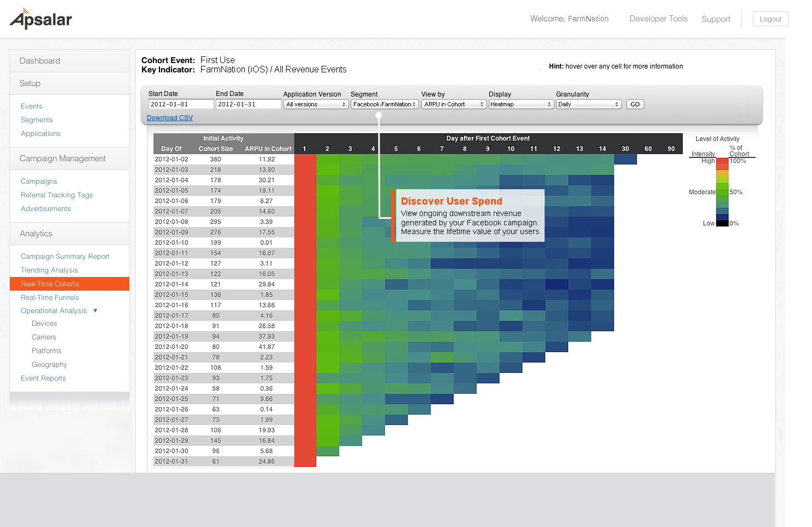Click the Start Date field
Image resolution: width=812 pixels, height=527 pixels.
[x=181, y=104]
